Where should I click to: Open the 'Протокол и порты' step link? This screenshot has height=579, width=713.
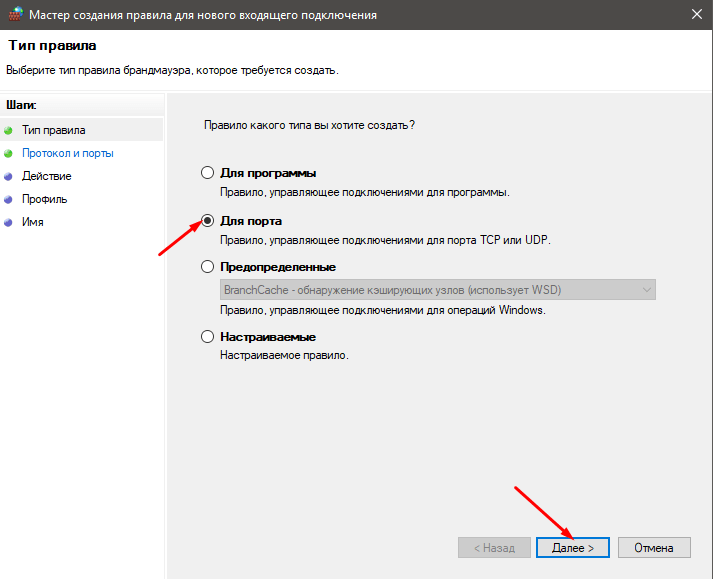68,153
